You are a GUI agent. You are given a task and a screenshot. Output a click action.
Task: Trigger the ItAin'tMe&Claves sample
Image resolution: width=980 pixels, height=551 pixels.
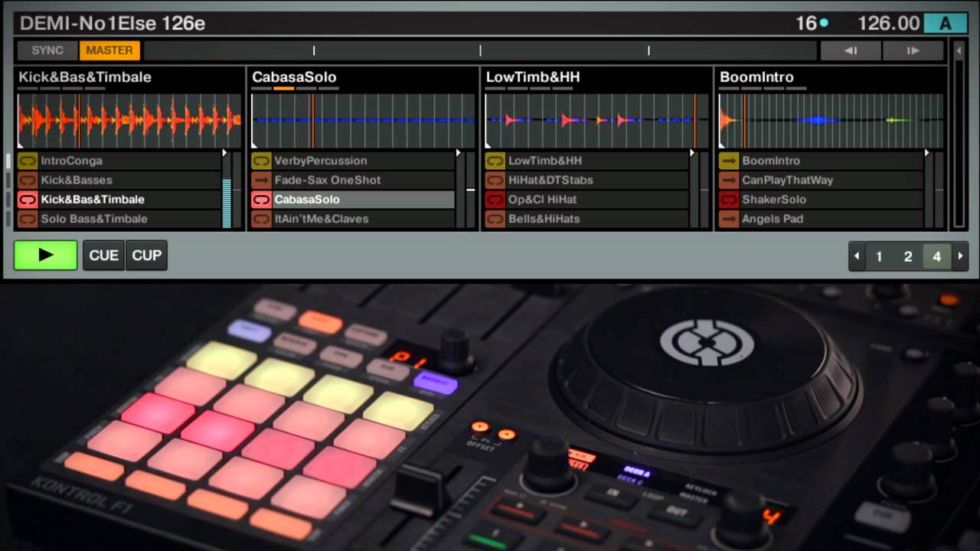tap(353, 219)
